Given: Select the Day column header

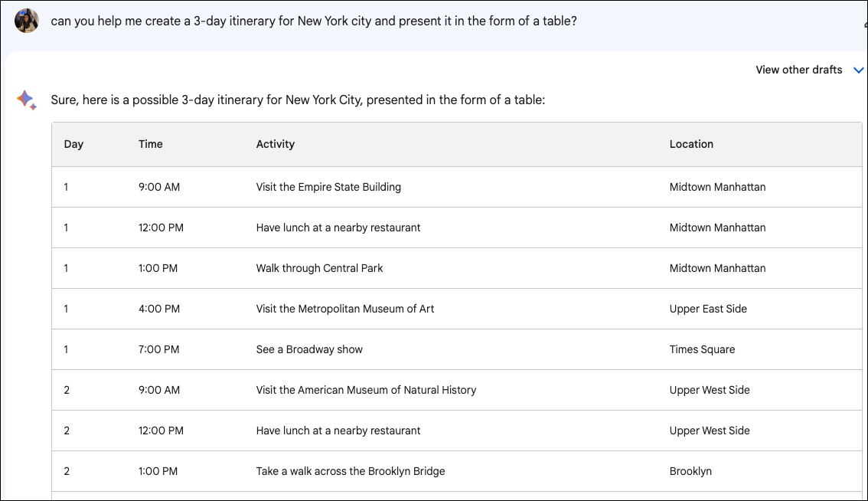Looking at the screenshot, I should 73,144.
